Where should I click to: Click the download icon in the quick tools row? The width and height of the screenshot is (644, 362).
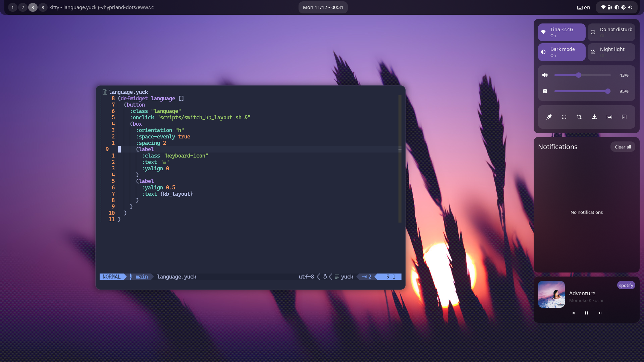[594, 117]
